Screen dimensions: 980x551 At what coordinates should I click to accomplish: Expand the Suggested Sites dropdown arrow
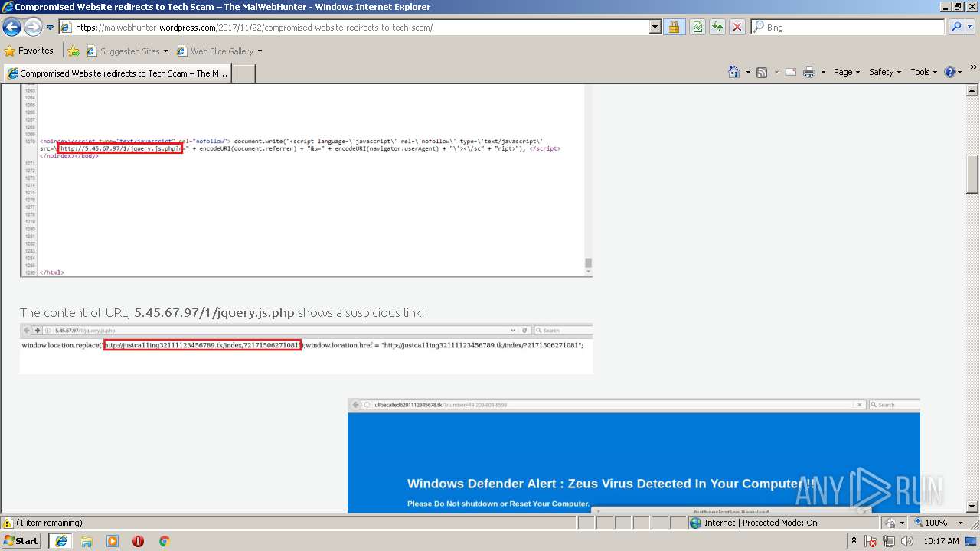click(165, 51)
